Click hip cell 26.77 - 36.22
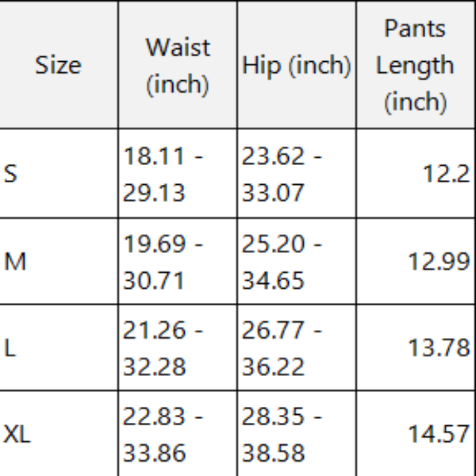 pos(296,347)
